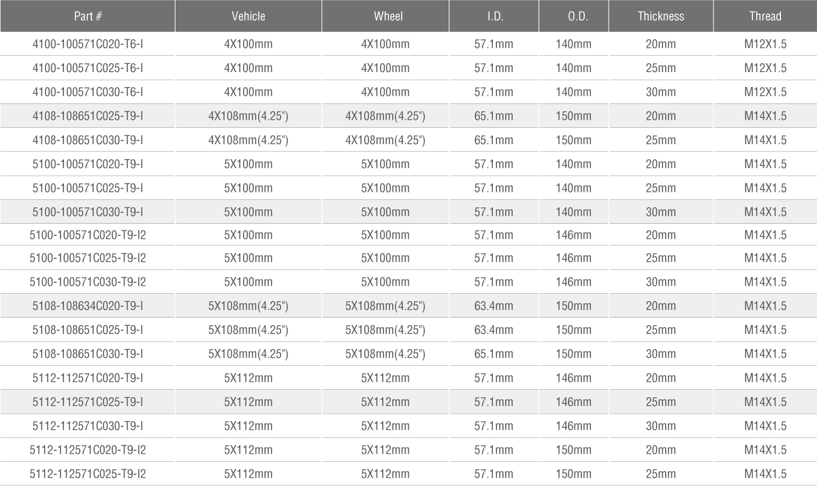This screenshot has height=504, width=817.
Task: Select Thickness cell of row 4108-108651C030-T9-I
Action: [x=660, y=139]
